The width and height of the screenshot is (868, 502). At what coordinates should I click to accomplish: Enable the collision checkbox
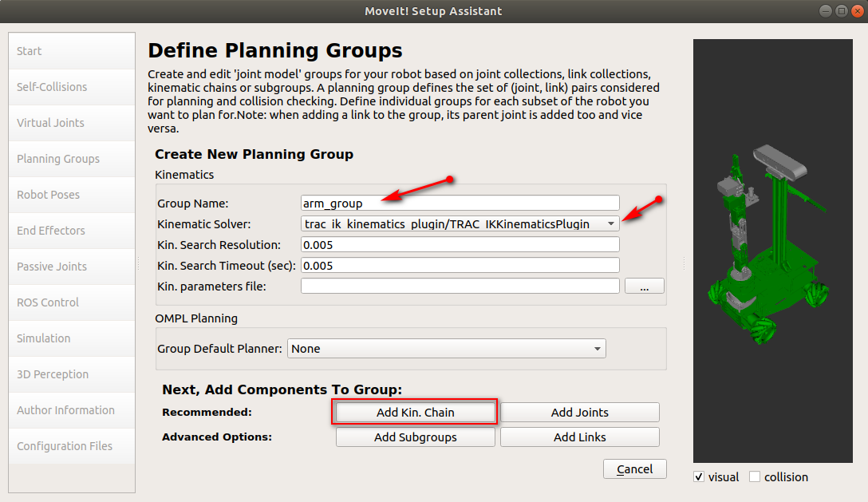point(755,477)
